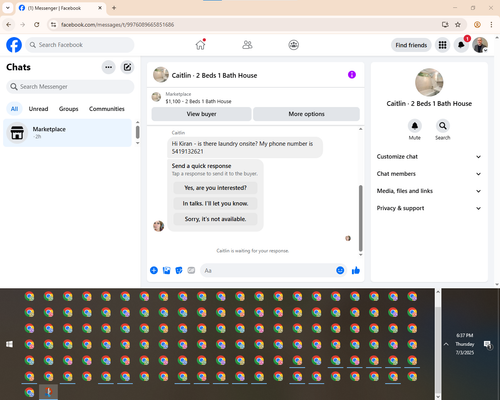Attach a file with the photo icon
500x400 pixels.
tap(166, 270)
